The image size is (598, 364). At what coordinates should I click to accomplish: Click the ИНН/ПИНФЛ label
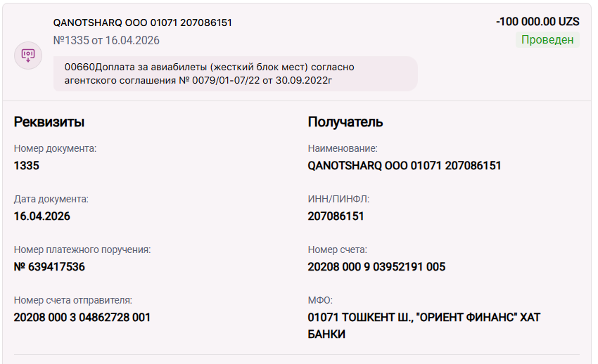338,199
